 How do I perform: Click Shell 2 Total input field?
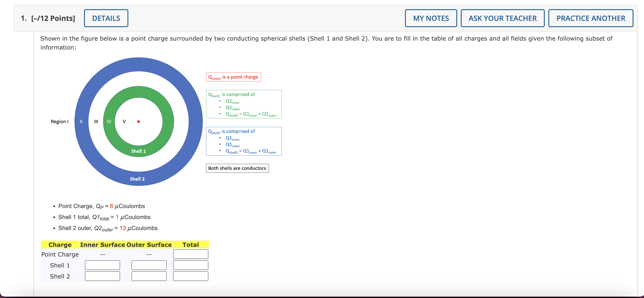click(x=190, y=276)
